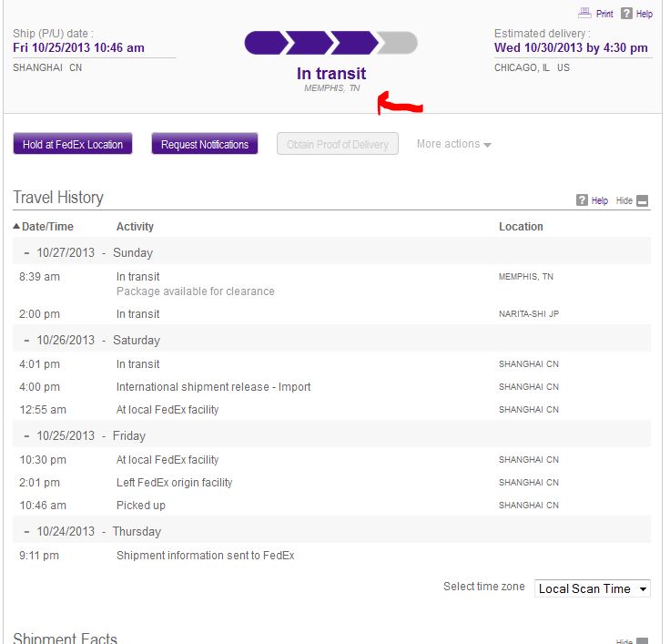This screenshot has width=670, height=644.
Task: Open the Print link
Action: 604,14
